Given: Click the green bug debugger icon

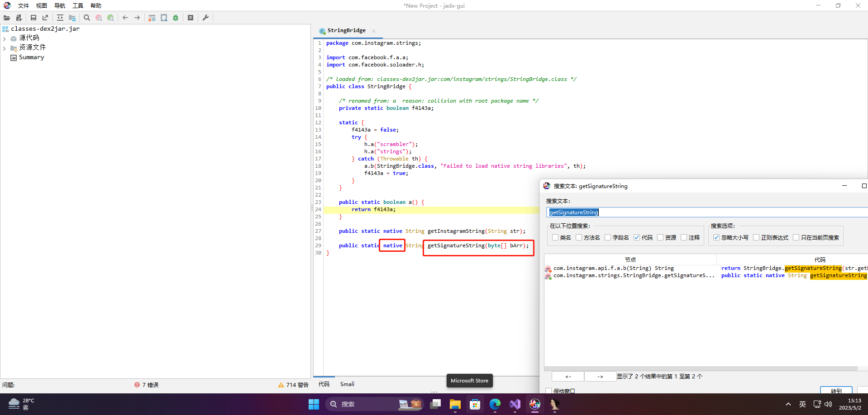Looking at the screenshot, I should point(176,18).
